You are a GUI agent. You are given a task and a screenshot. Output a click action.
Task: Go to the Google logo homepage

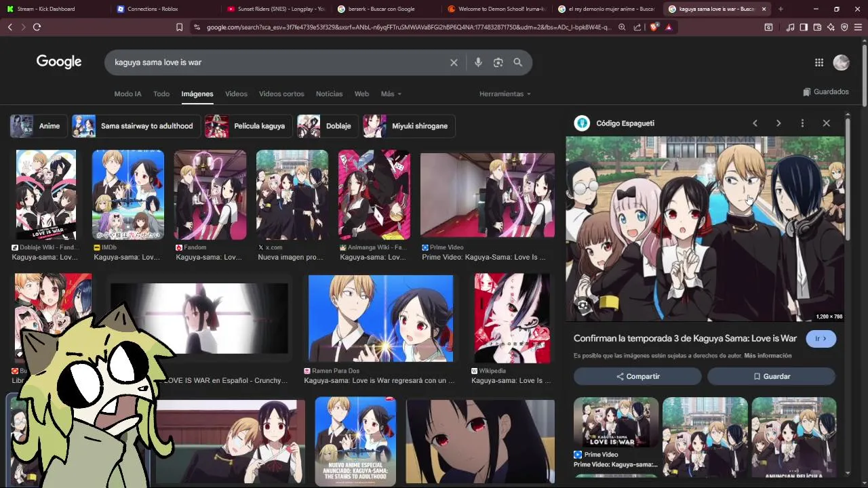pos(59,62)
